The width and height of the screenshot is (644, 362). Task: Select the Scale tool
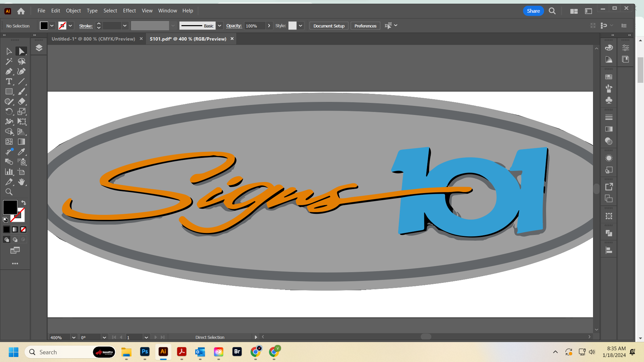coord(21,112)
